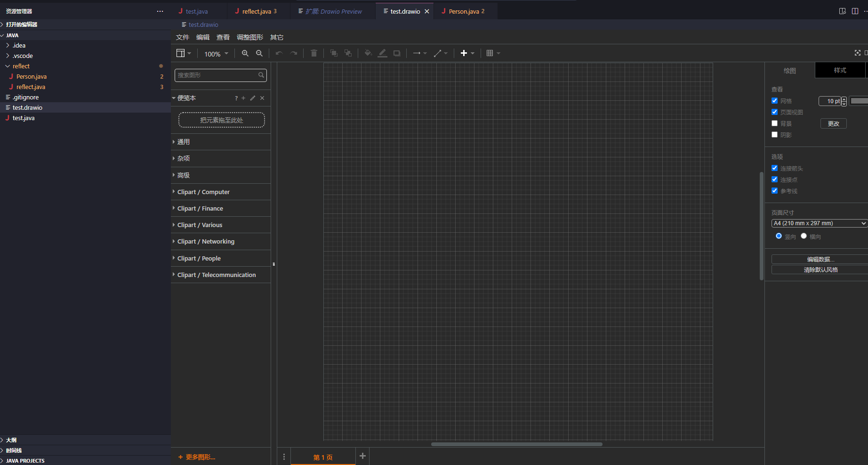
Task: Open the table grid insert icon
Action: click(x=493, y=53)
